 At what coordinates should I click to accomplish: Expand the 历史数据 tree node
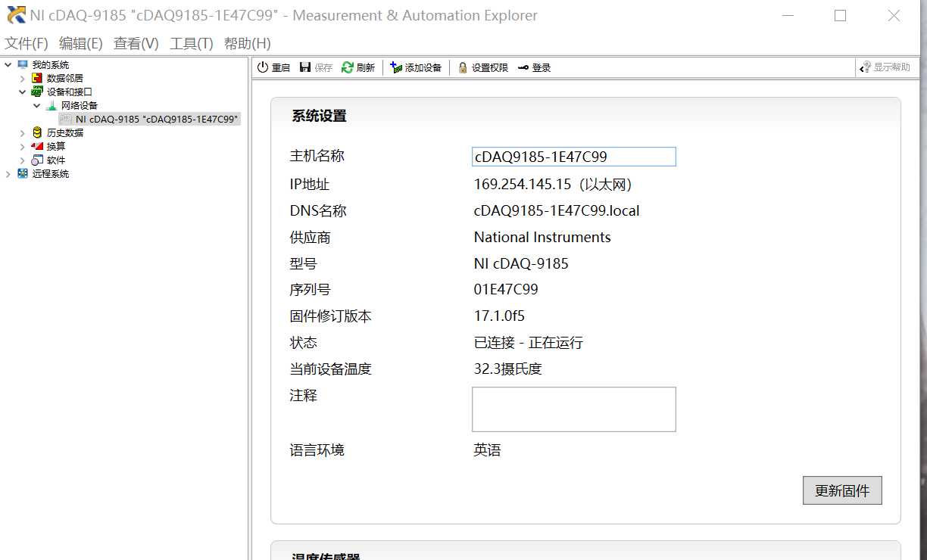point(22,132)
